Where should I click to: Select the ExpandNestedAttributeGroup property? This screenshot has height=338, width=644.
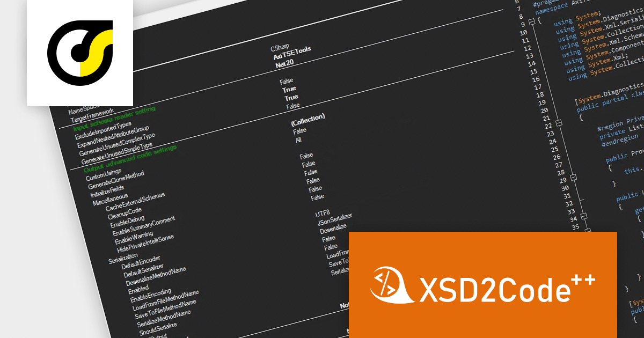pyautogui.click(x=113, y=137)
